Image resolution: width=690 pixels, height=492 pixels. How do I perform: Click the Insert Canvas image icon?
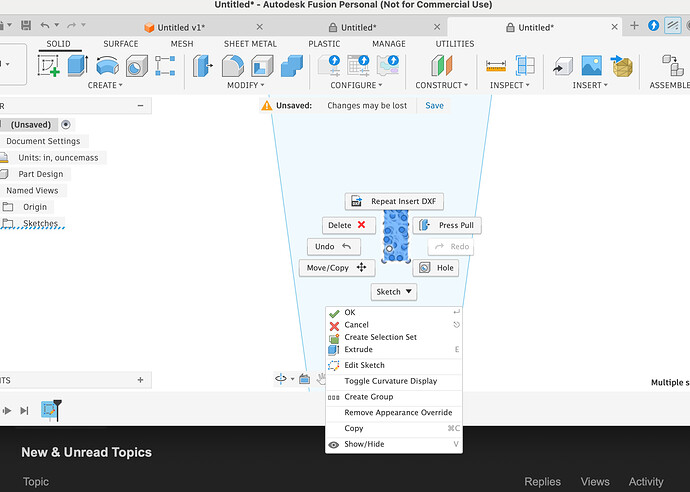(591, 66)
